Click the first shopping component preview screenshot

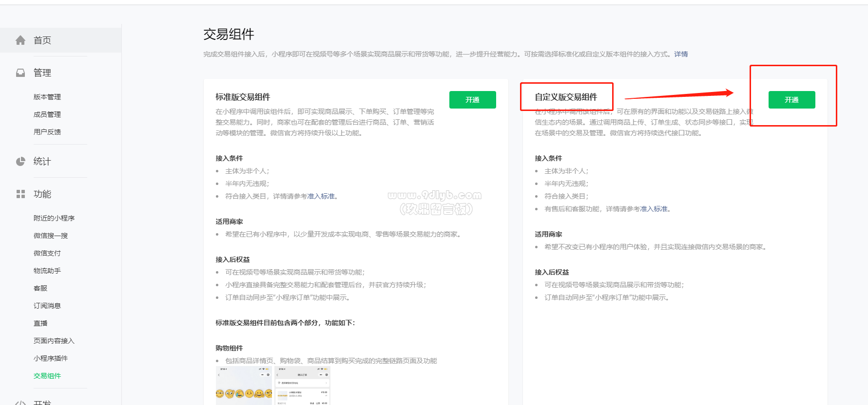click(x=244, y=386)
